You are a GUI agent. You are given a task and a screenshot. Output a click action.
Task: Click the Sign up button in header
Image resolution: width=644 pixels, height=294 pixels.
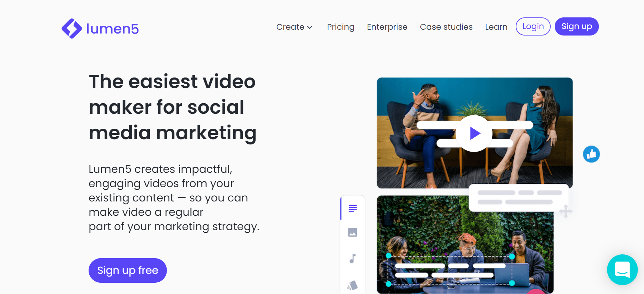577,26
